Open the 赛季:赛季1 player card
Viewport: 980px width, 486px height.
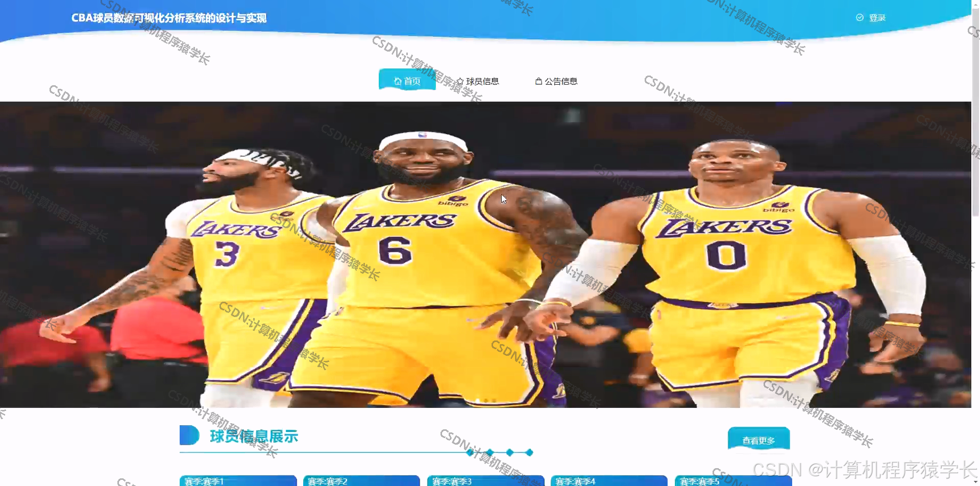point(238,481)
